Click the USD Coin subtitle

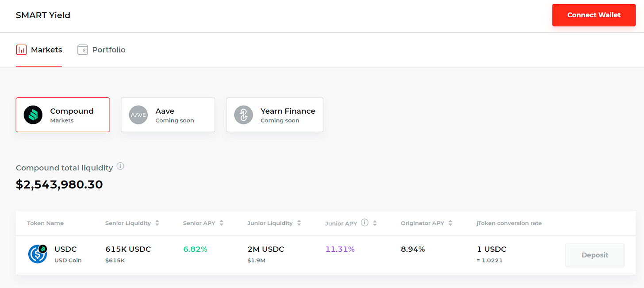[68, 260]
